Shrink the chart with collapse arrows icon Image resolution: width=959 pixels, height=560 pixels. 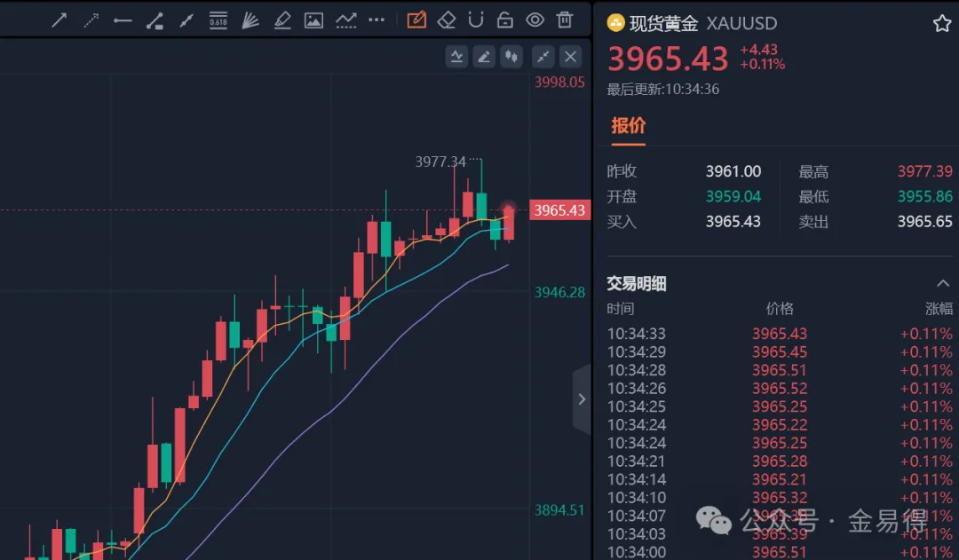coord(543,57)
